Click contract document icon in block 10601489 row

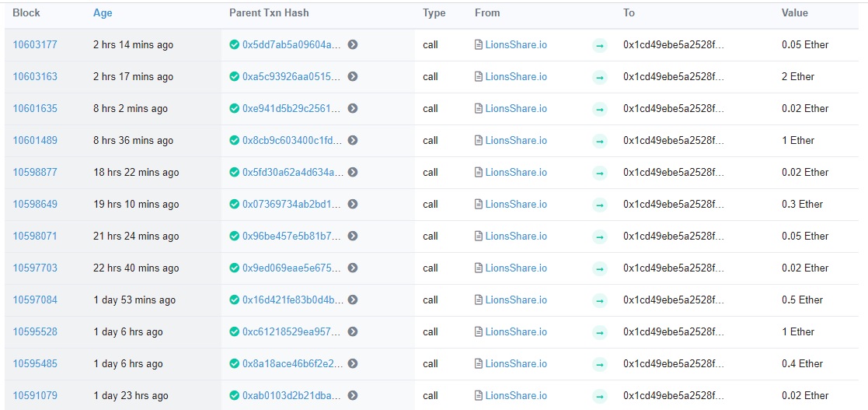pos(479,141)
